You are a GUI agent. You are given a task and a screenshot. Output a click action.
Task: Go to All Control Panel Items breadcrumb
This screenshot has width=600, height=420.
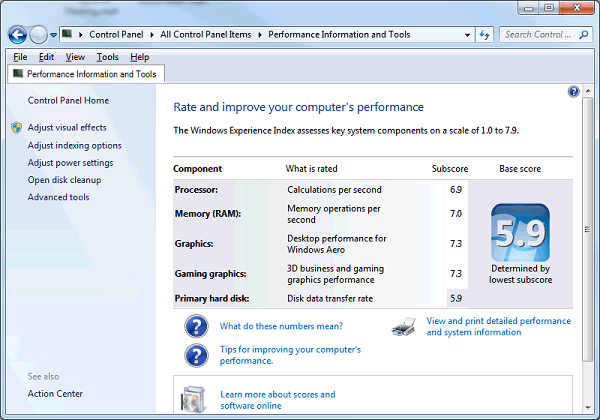click(206, 35)
